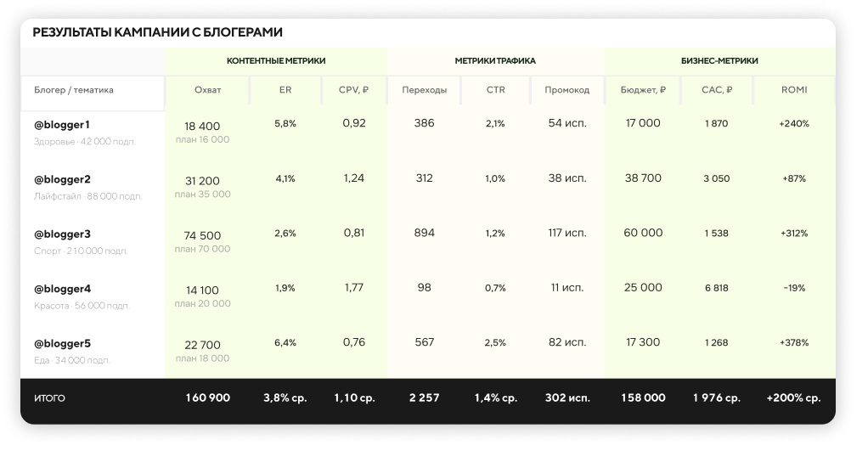Click 'Еда · 34 000 подп.' subtitle
Viewport: 868px width, 468px height.
[x=72, y=360]
